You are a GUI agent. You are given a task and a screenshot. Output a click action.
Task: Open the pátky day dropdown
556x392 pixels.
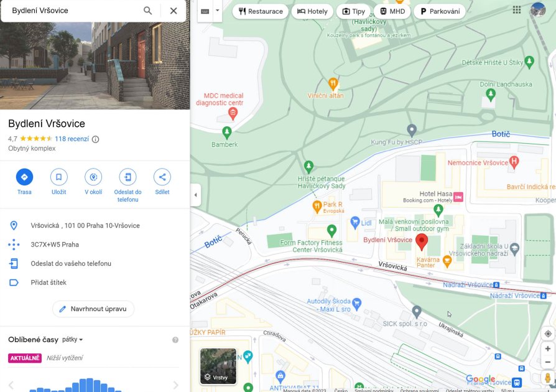coord(72,340)
